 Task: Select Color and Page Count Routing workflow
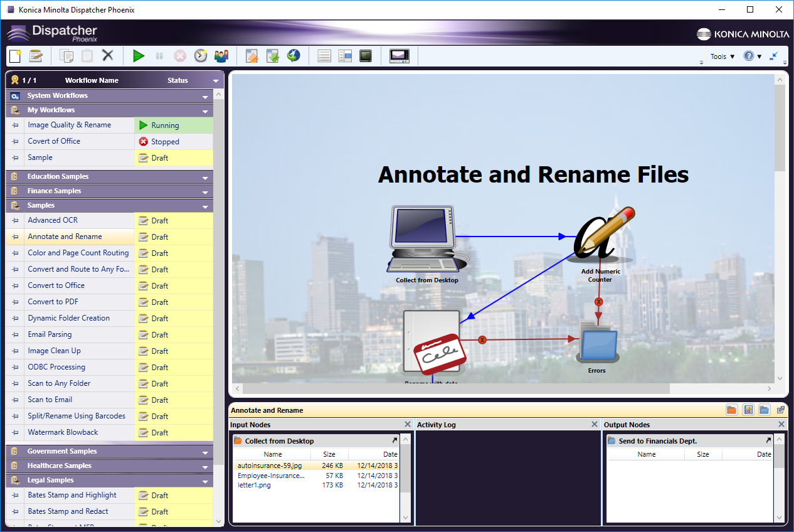click(78, 253)
